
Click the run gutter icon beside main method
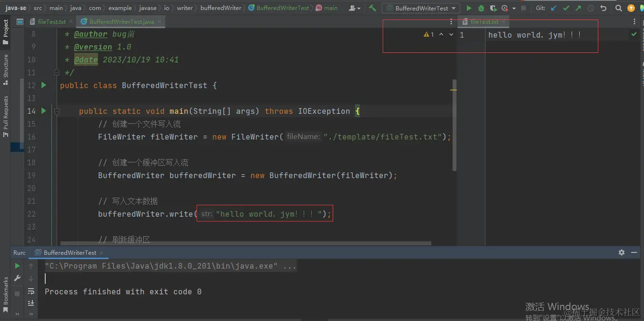pos(44,111)
